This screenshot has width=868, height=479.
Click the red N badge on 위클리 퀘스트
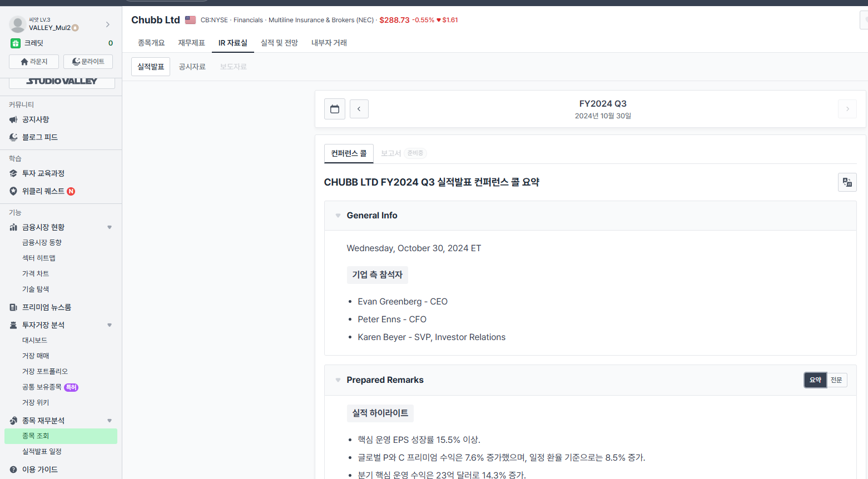tap(71, 191)
